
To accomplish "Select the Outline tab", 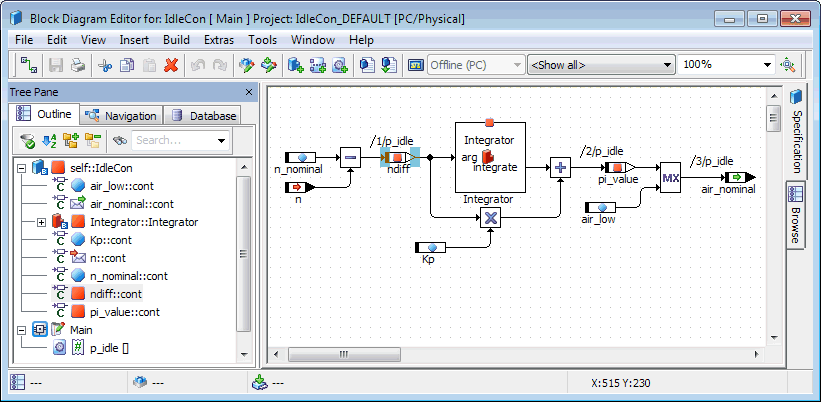I will click(x=45, y=114).
